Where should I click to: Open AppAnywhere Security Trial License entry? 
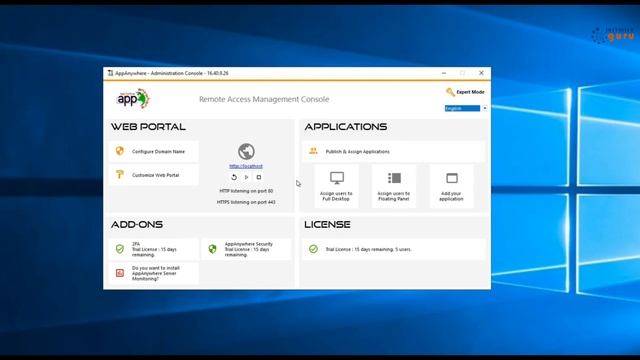(247, 249)
